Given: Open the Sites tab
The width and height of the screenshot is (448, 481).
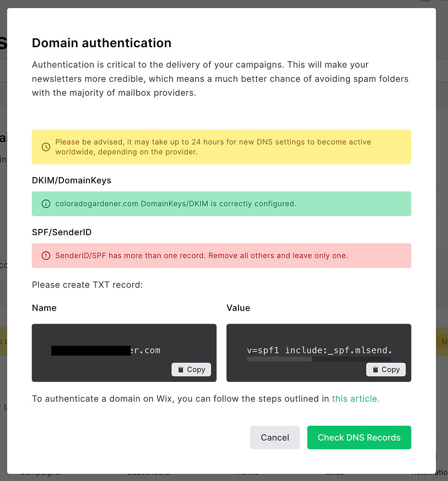Looking at the screenshot, I should (x=335, y=475).
